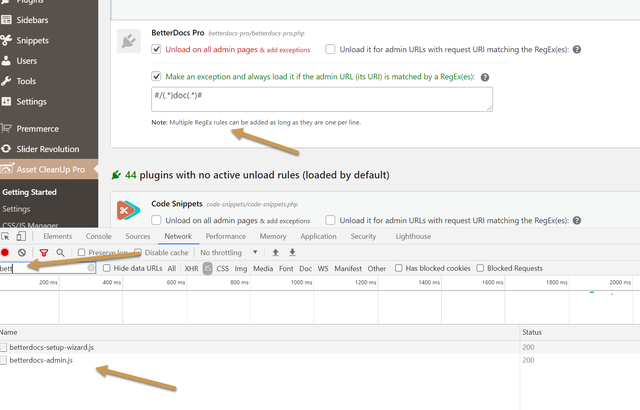Enable the Preserve log checkbox

coord(82,253)
